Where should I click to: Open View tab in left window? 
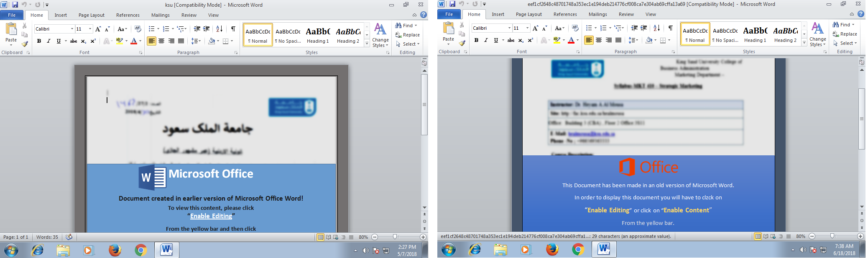point(213,15)
